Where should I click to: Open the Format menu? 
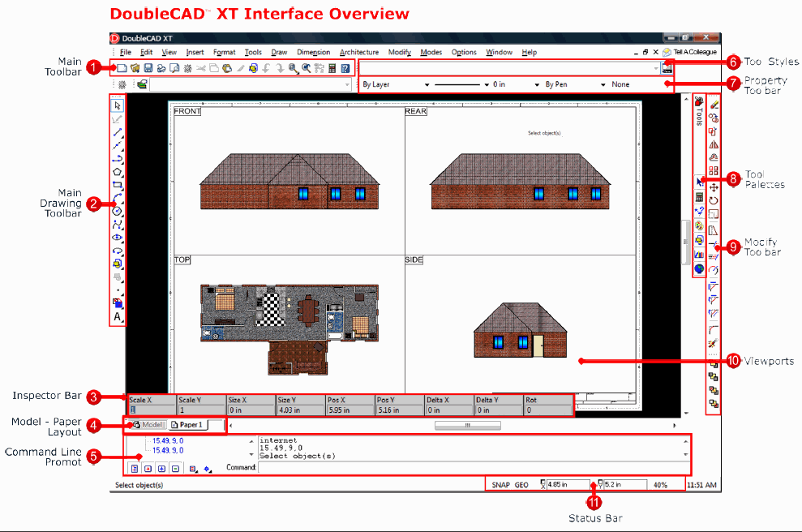click(224, 52)
